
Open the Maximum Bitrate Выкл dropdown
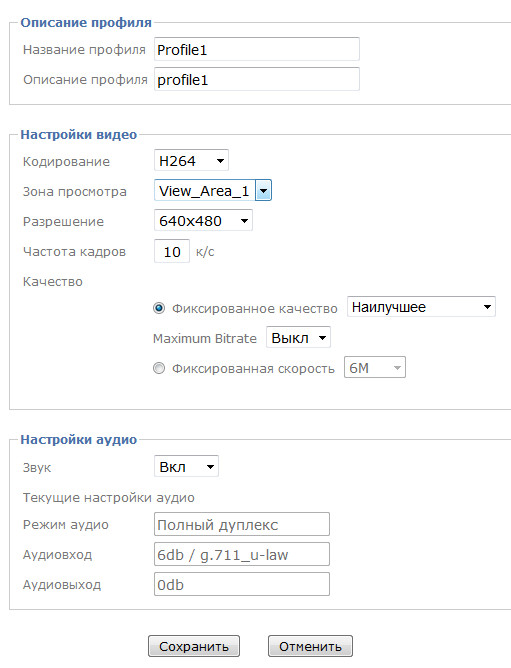298,338
